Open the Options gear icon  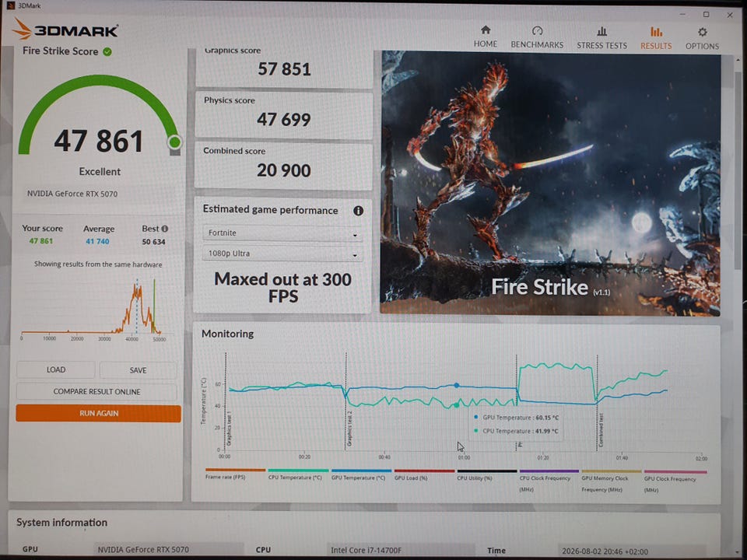coord(702,32)
